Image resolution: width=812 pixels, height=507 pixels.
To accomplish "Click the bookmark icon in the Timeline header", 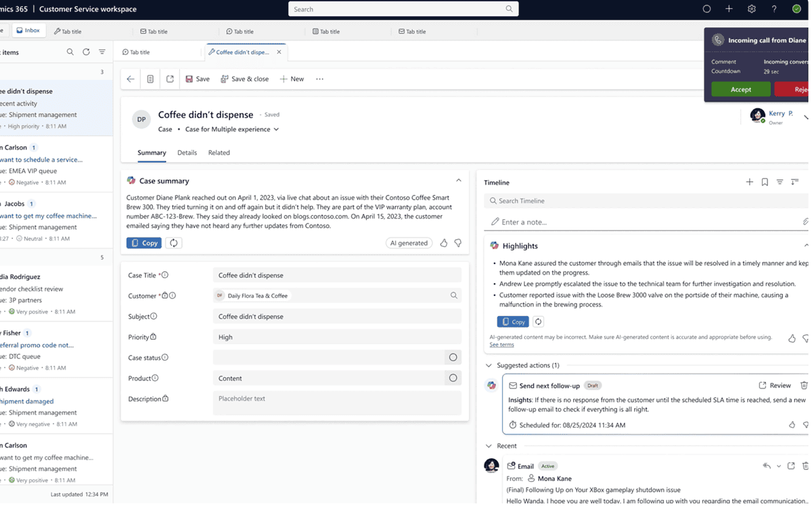I will click(765, 181).
